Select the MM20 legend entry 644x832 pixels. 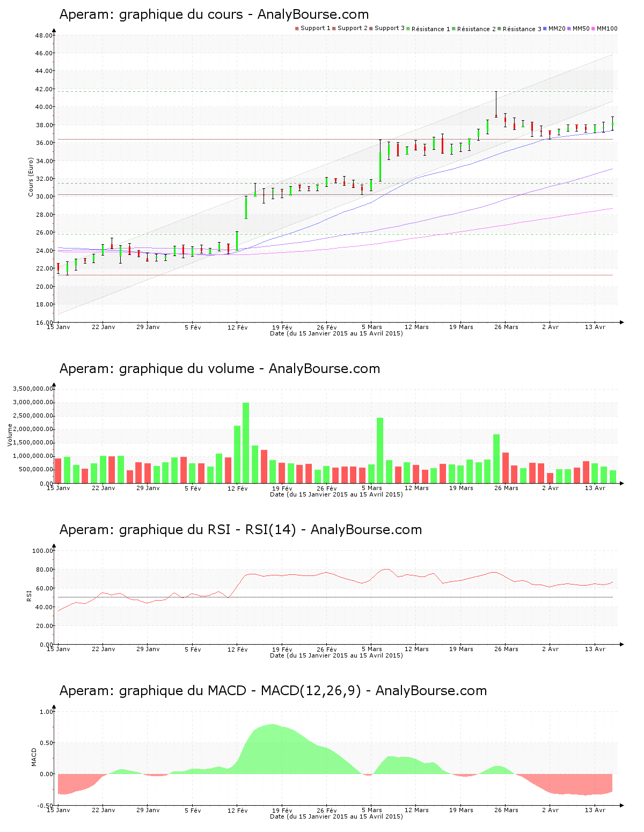pos(554,28)
